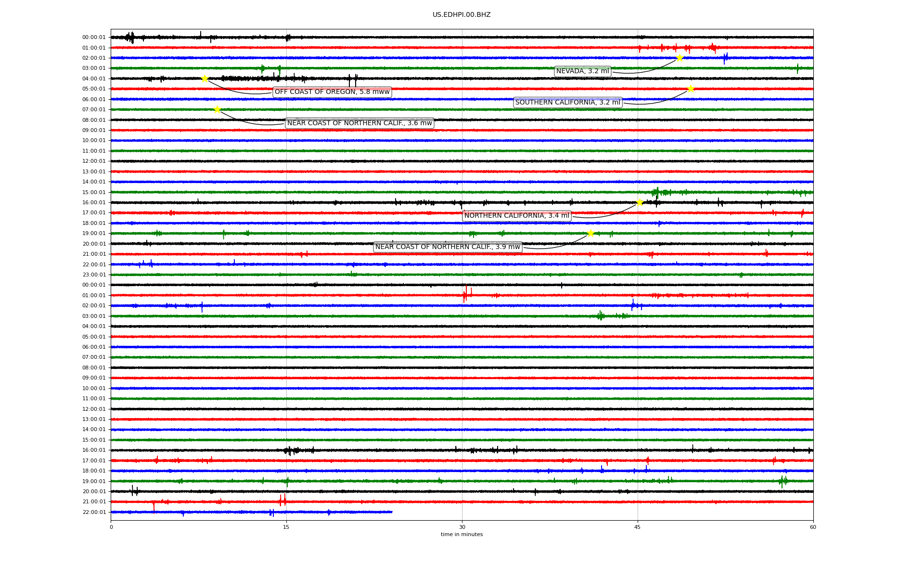
Task: Click the Northern California 3.4 ml star
Action: (x=640, y=202)
